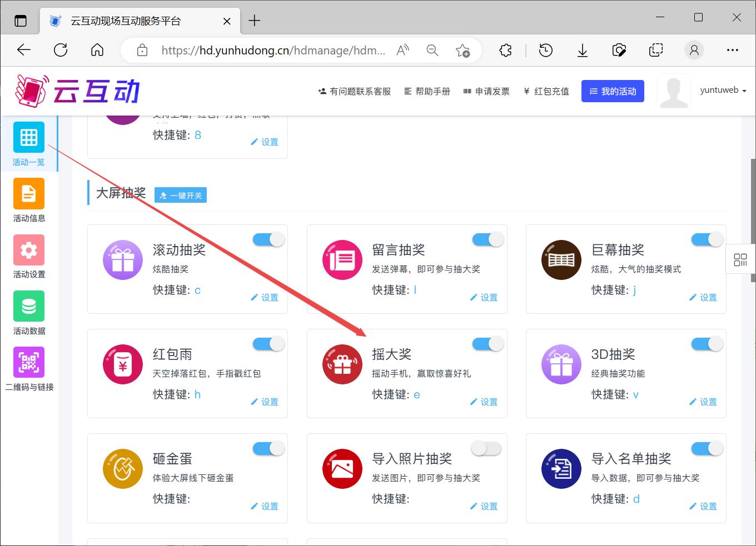Open 设置 for 红包雨
The width and height of the screenshot is (756, 546).
coord(265,402)
